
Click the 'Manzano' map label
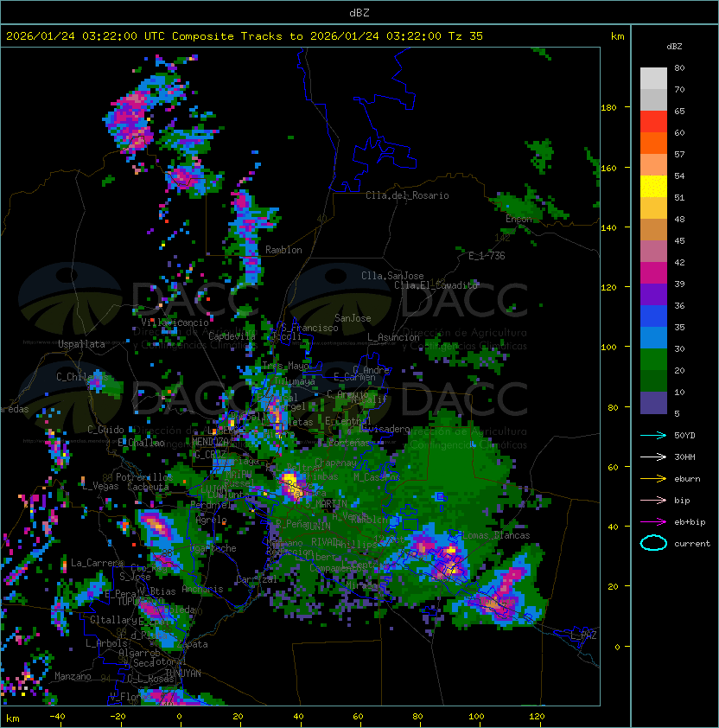click(x=73, y=676)
